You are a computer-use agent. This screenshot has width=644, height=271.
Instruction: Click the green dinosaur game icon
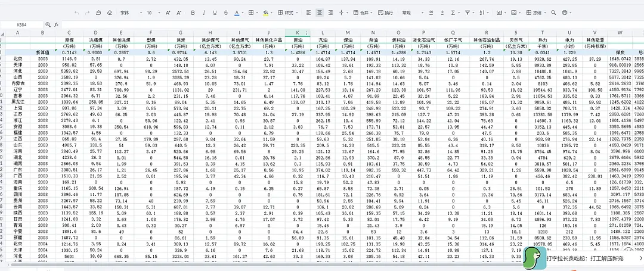tap(534, 258)
